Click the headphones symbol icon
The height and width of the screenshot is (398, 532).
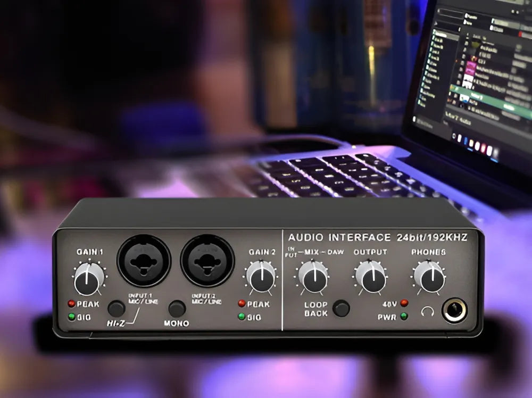pyautogui.click(x=427, y=311)
